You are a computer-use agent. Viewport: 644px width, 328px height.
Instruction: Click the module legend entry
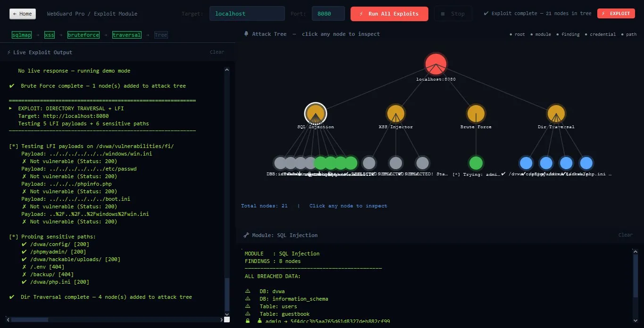pos(541,34)
